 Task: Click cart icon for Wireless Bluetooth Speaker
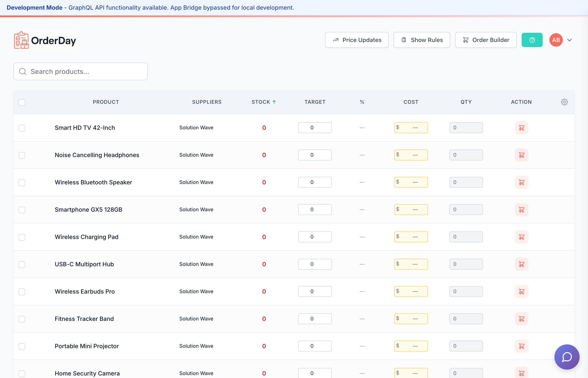(521, 182)
